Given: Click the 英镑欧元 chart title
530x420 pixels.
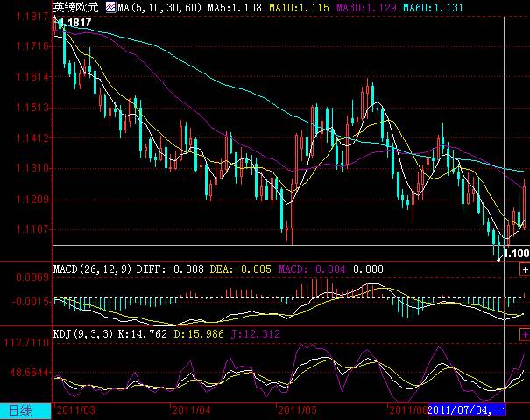Looking at the screenshot, I should pos(75,7).
